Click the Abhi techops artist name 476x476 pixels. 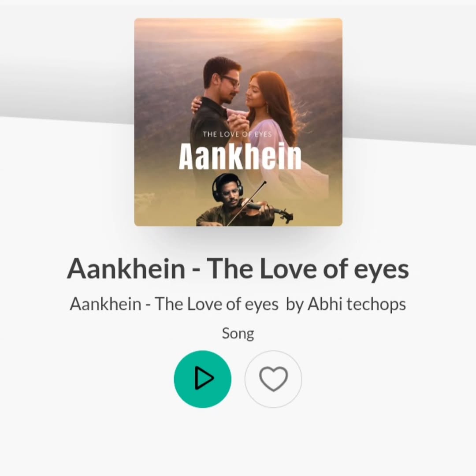(357, 304)
